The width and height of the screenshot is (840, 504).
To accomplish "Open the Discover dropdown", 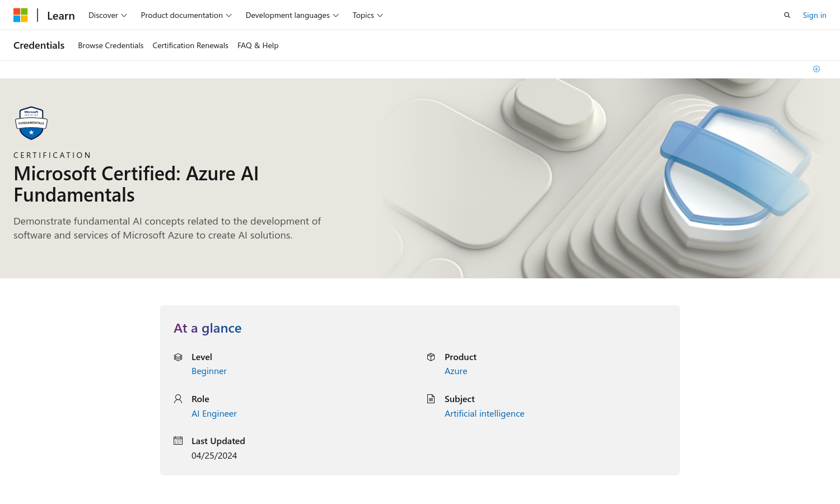I will (106, 15).
